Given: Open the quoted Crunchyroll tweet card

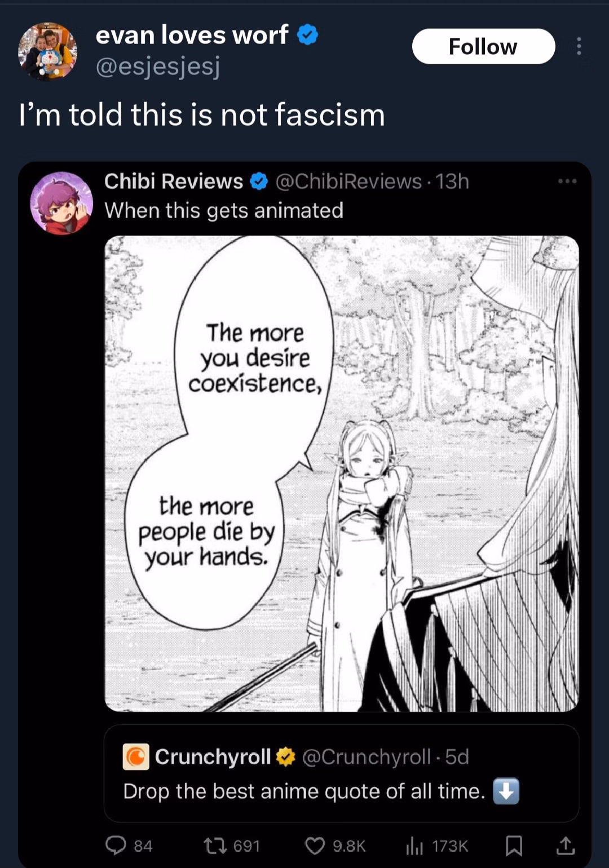Looking at the screenshot, I should pyautogui.click(x=342, y=773).
